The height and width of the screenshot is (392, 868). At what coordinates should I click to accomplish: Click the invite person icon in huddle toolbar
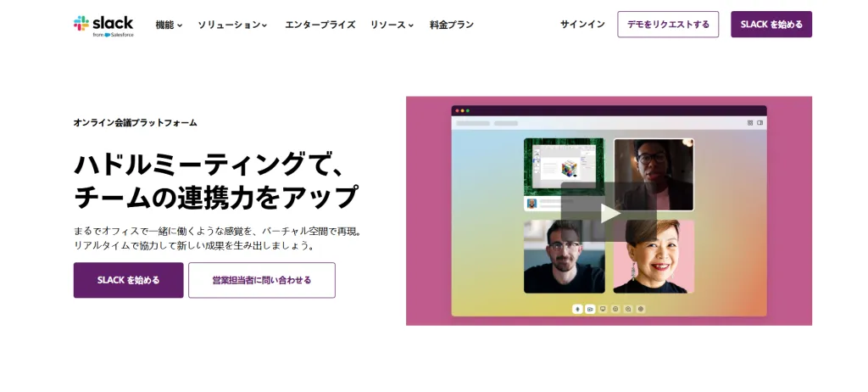628,309
